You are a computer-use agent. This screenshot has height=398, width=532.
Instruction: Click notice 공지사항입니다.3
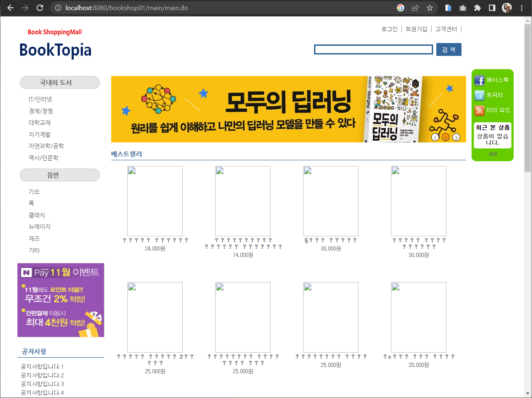pyautogui.click(x=42, y=384)
